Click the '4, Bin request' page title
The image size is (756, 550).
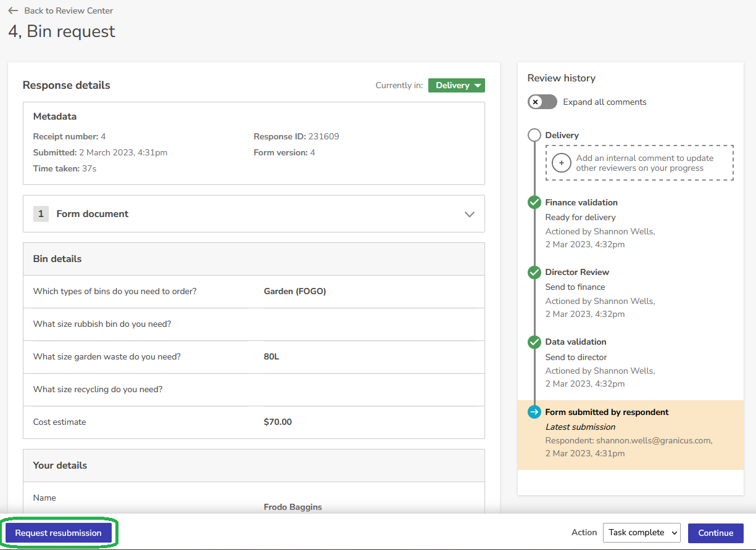pos(62,31)
